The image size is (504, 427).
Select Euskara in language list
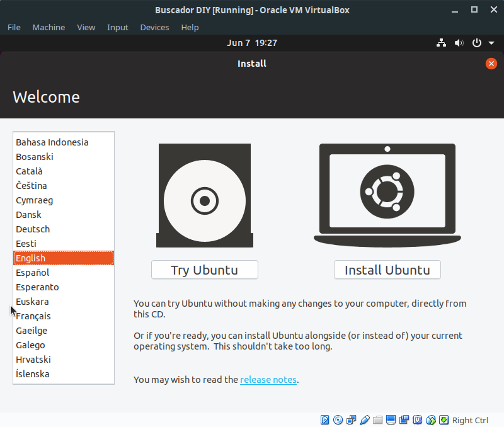(x=64, y=302)
